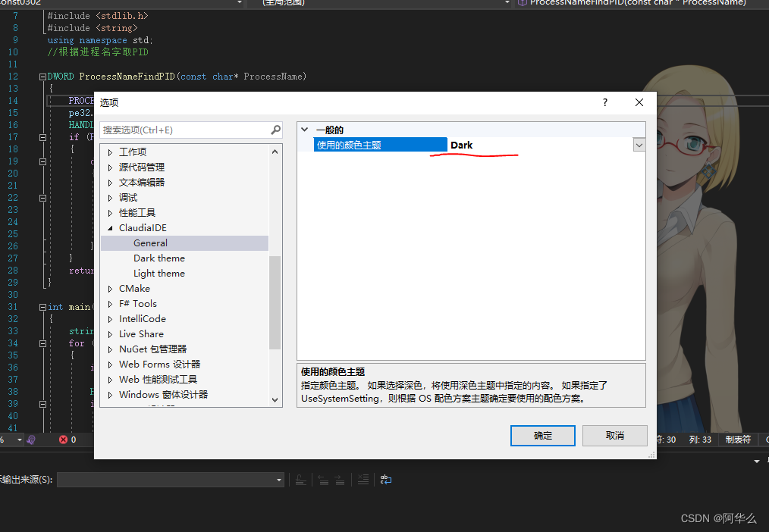The width and height of the screenshot is (769, 532).
Task: Click the magnifier icon in the options search box
Action: [x=275, y=130]
